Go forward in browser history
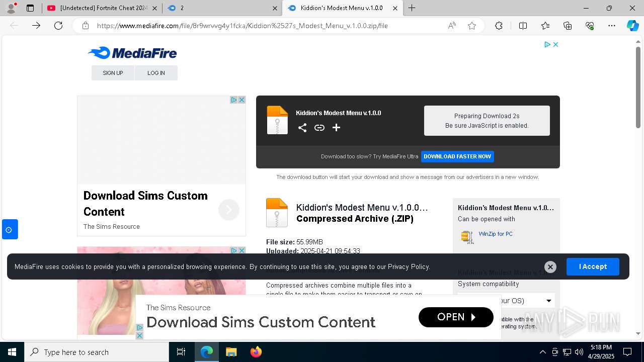Screen dimensions: 644x362 36,26
